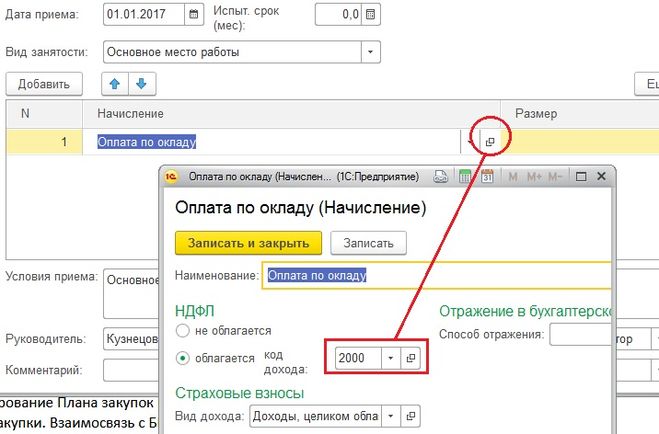The width and height of the screenshot is (659, 434).
Task: Open the Оплата по окладу accrual form
Action: point(490,142)
